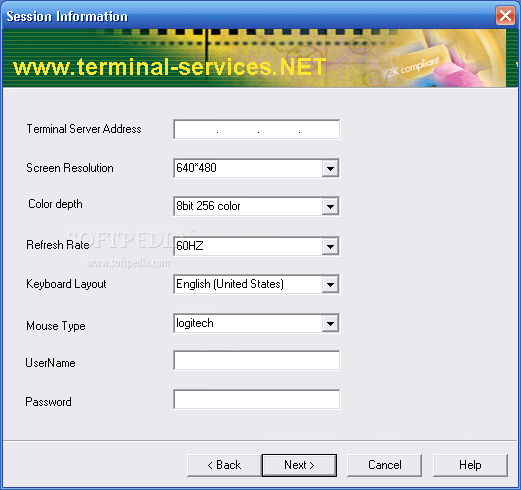Image resolution: width=521 pixels, height=490 pixels.
Task: Click the Refresh Rate label
Action: pyautogui.click(x=58, y=245)
